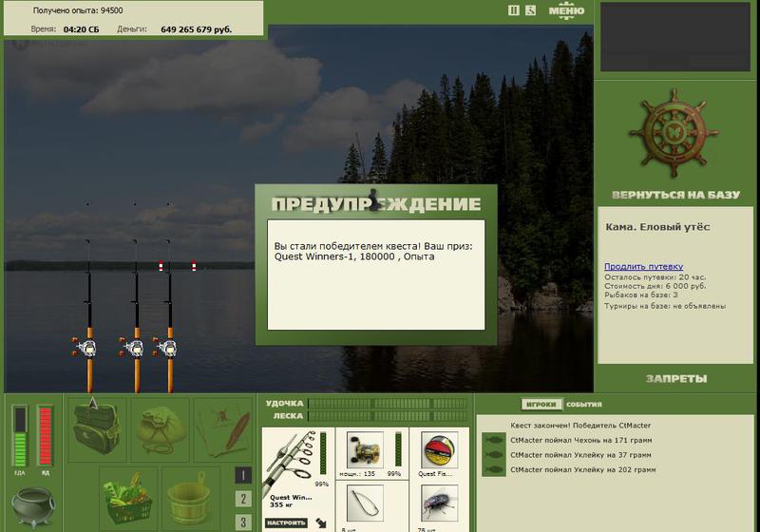
Task: Select tackle slot 2
Action: pyautogui.click(x=243, y=499)
